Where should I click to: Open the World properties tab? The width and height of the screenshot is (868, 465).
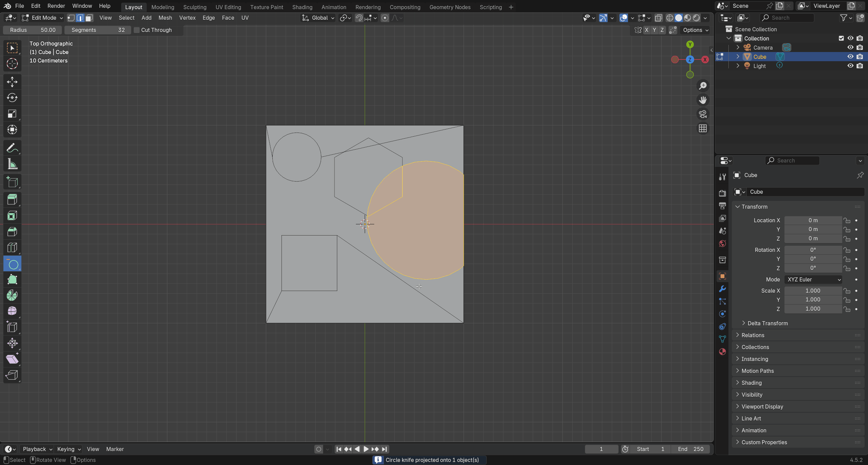click(722, 243)
